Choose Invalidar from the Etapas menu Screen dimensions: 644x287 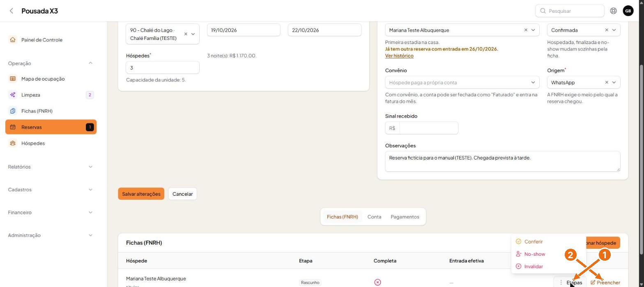click(x=548, y=266)
